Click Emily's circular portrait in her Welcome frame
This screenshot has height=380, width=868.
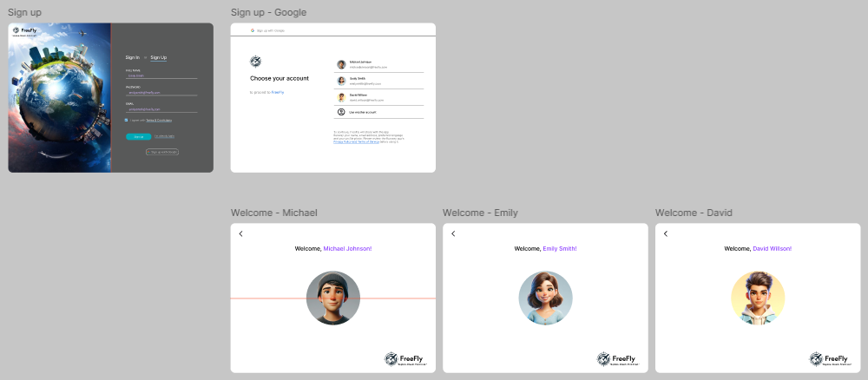coord(545,298)
